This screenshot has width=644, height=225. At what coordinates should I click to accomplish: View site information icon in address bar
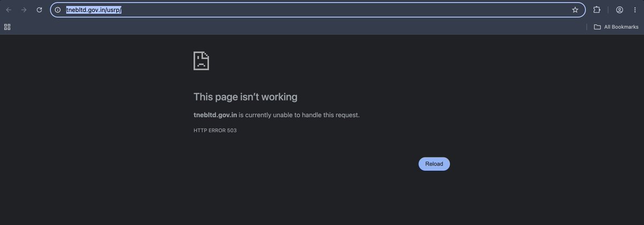coord(57,10)
